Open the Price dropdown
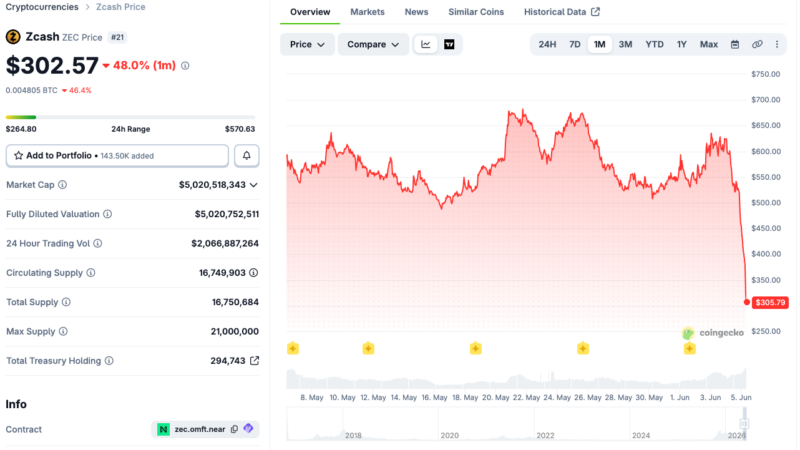This screenshot has width=800, height=450. [307, 44]
